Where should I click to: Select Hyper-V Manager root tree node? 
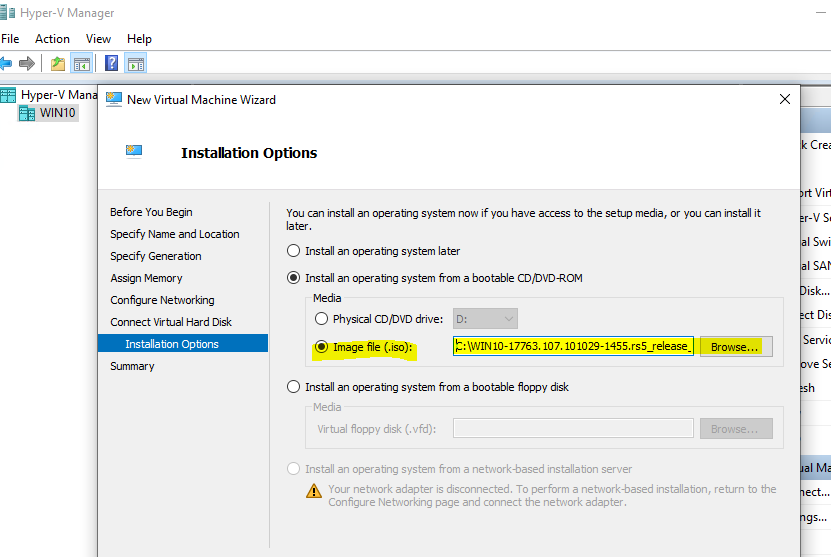50,95
